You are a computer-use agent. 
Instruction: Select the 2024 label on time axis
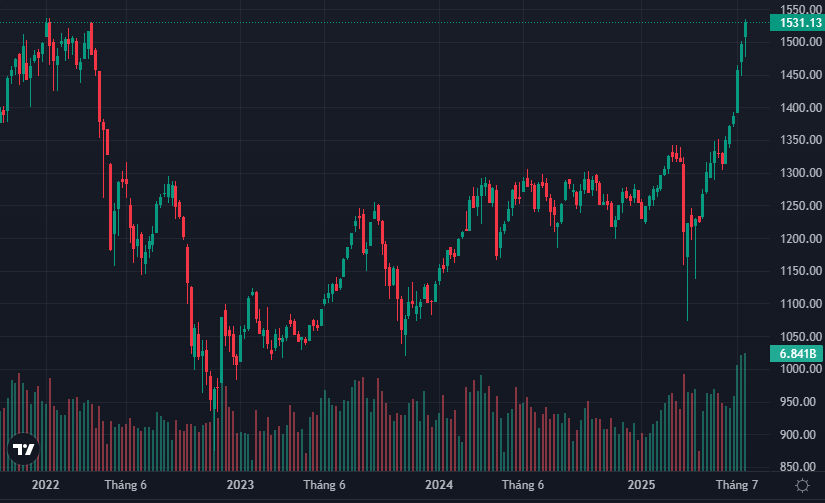(438, 485)
